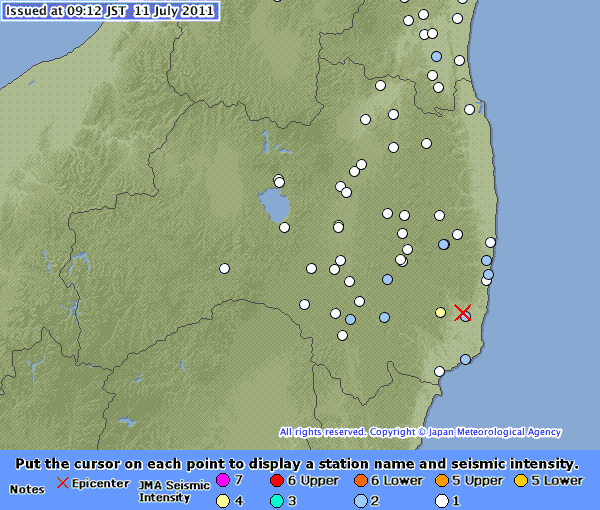600x510 pixels.
Task: Click the red X epicenter marker on map
Action: point(462,313)
